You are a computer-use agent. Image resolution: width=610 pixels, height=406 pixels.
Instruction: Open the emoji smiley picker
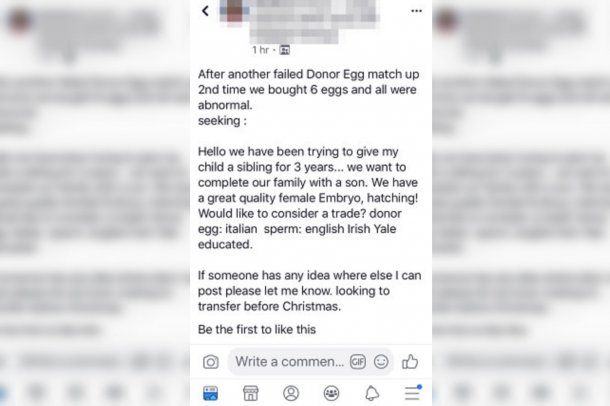pos(381,362)
